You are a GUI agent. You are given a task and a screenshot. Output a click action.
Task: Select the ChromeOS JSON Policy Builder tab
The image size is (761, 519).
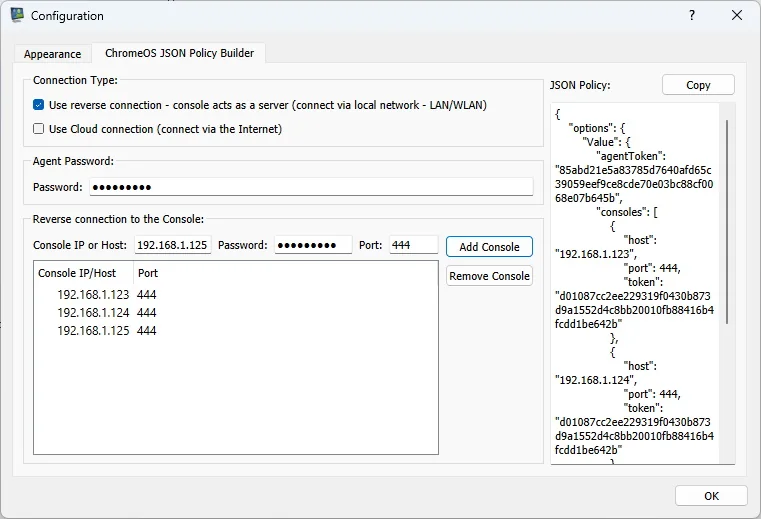coord(179,53)
